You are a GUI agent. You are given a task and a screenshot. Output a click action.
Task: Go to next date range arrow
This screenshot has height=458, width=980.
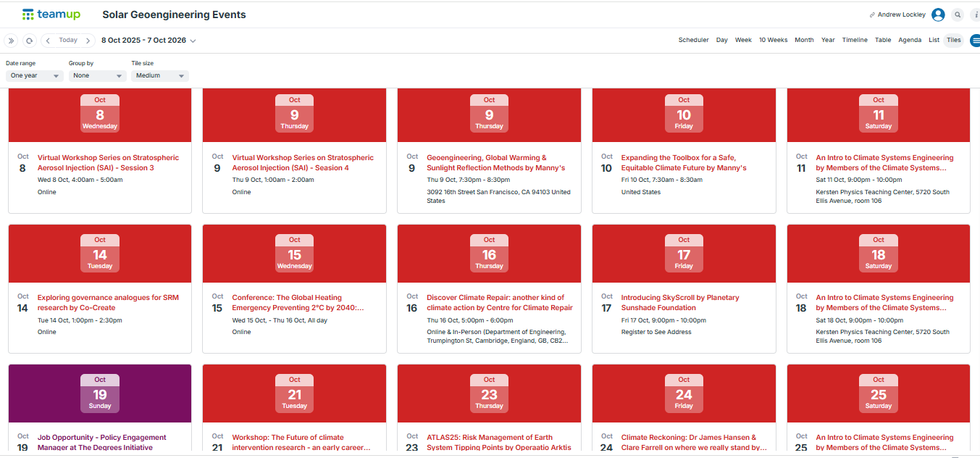point(88,41)
